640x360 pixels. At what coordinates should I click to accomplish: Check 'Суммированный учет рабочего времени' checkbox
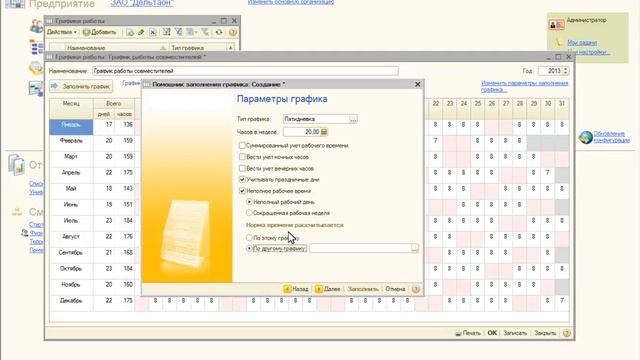242,145
